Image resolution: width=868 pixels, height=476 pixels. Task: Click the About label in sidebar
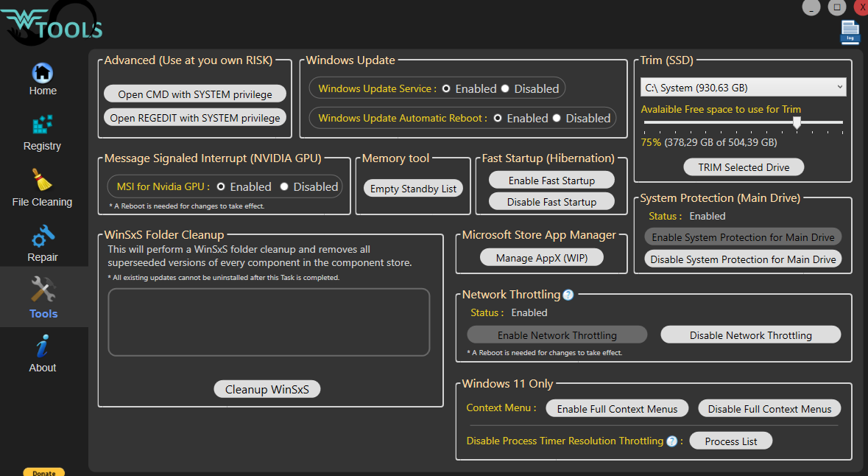43,368
